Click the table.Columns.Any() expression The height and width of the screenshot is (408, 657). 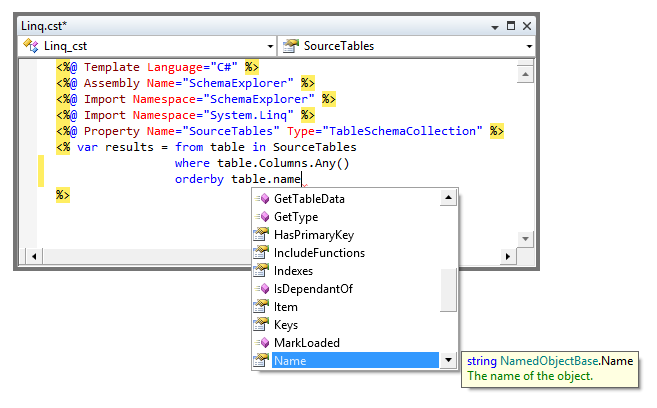[x=283, y=163]
